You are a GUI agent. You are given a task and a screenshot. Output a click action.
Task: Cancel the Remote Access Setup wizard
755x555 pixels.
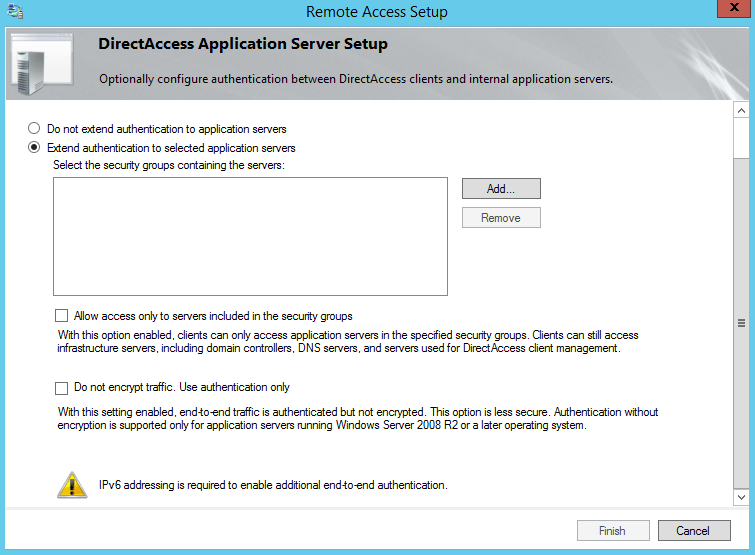coord(694,530)
